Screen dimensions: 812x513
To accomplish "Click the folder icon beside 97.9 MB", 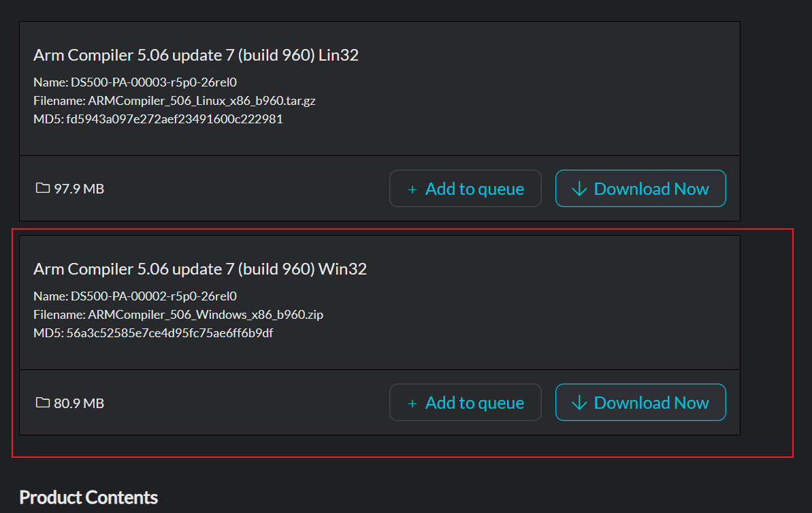I will pos(42,188).
